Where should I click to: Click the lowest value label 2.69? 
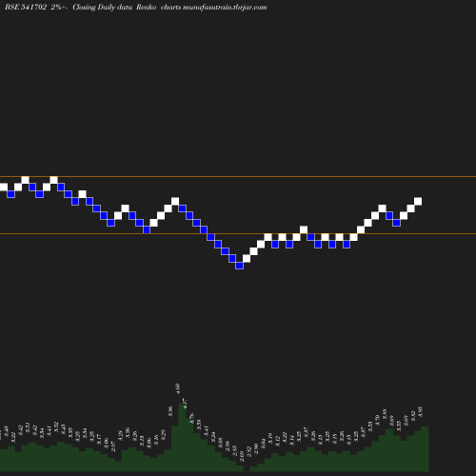click(242, 457)
